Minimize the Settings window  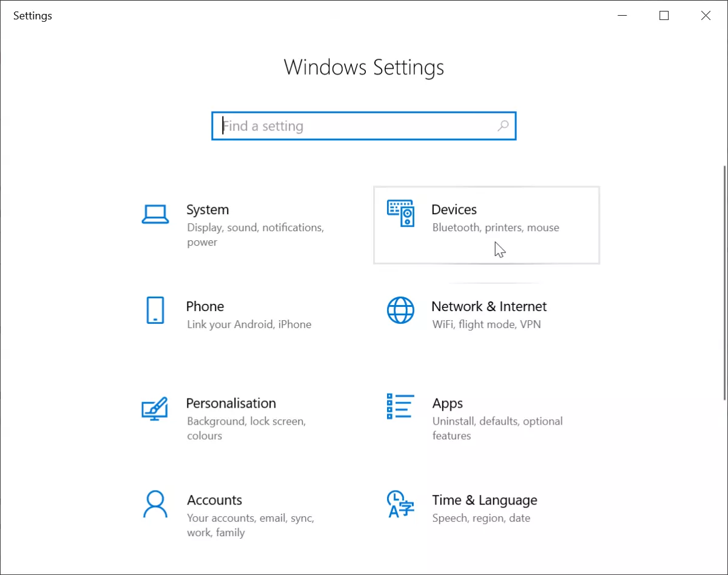pos(622,16)
